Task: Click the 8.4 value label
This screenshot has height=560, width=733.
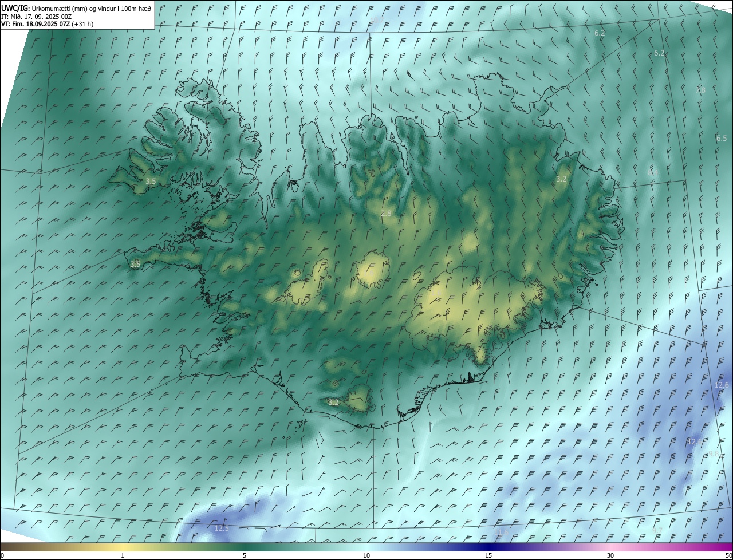Action: (653, 172)
